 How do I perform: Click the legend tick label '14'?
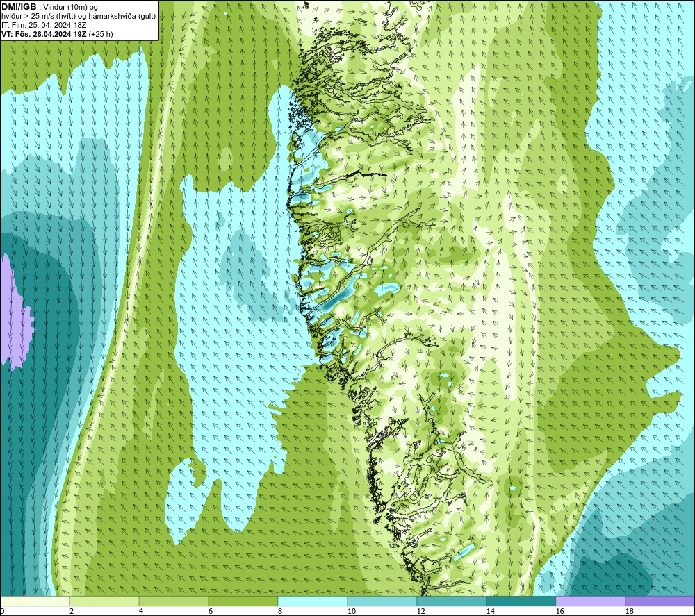pyautogui.click(x=490, y=611)
